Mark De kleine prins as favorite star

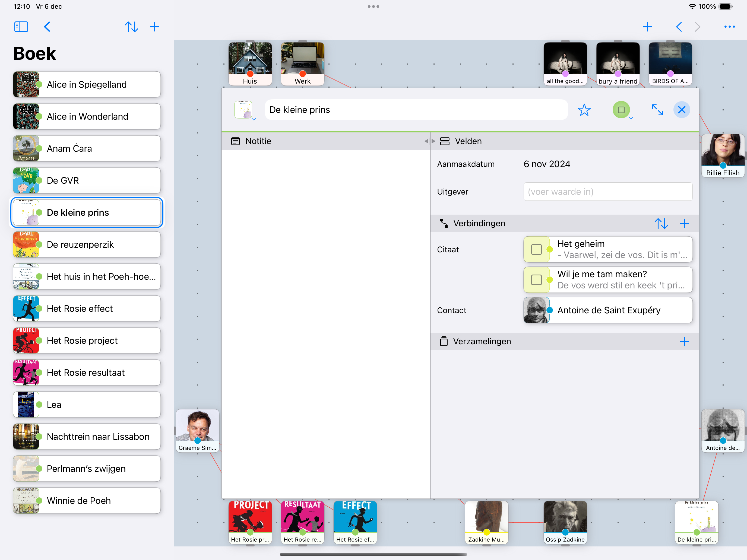[x=584, y=110]
